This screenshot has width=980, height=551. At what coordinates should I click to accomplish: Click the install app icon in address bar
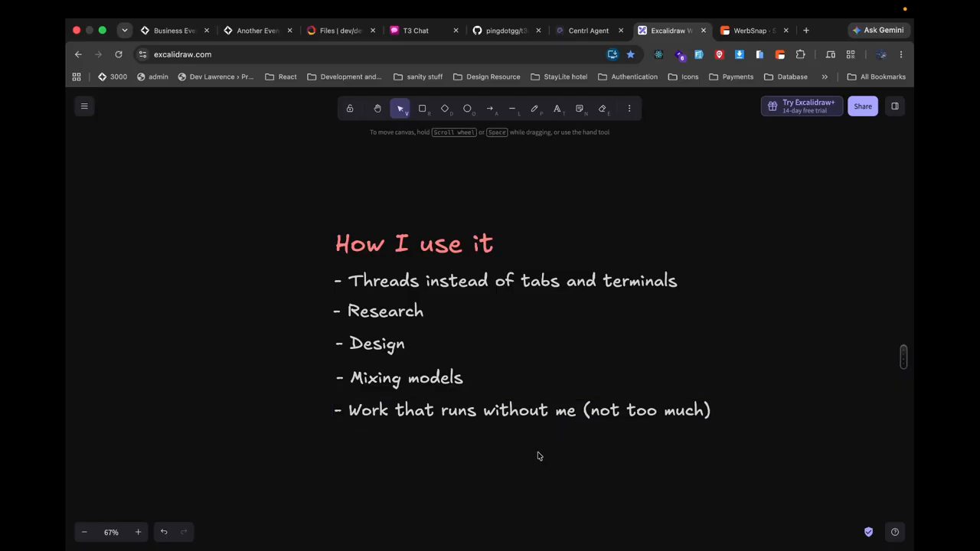click(612, 54)
